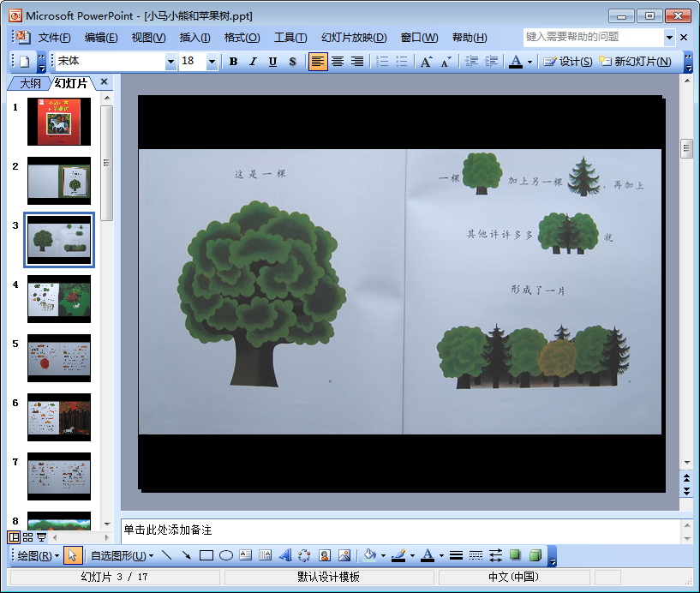Click 设计(S) design button
700x593 pixels.
pyautogui.click(x=567, y=62)
